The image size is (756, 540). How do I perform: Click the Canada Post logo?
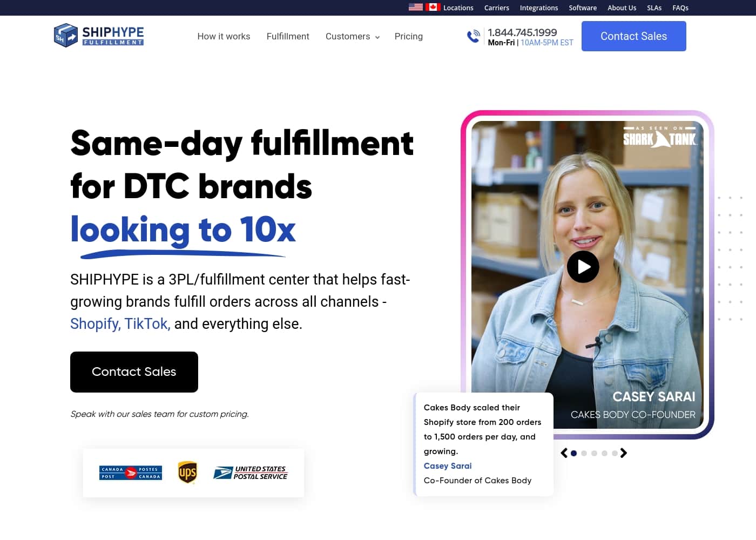pyautogui.click(x=131, y=473)
